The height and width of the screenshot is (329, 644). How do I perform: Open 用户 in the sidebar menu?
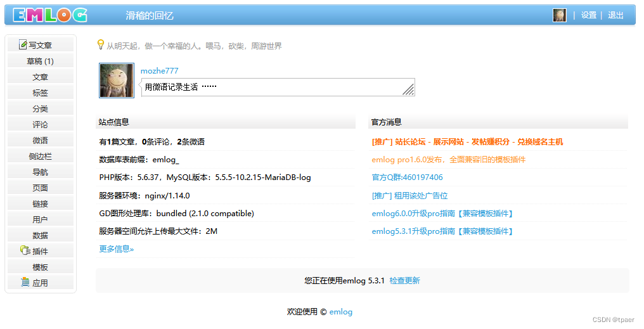(41, 220)
